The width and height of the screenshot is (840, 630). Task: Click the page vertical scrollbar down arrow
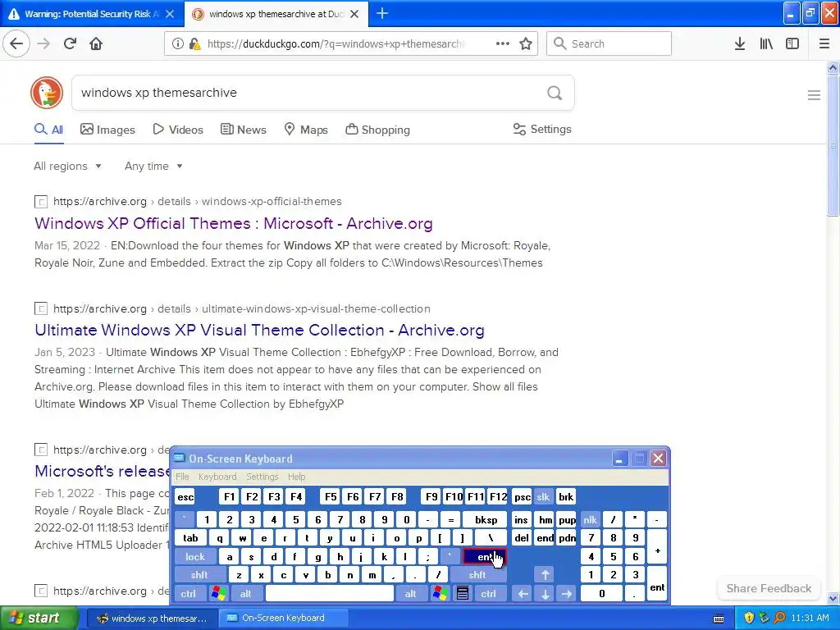pyautogui.click(x=833, y=598)
